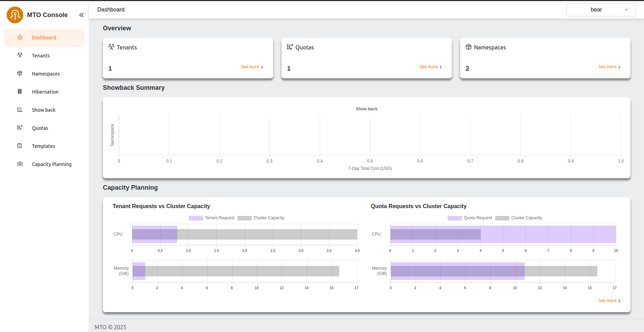The height and width of the screenshot is (332, 644).
Task: Click the CPU bar in Tenant Requests chart
Action: pos(155,234)
